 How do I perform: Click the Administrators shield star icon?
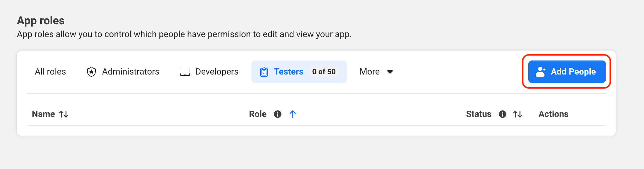pos(91,72)
